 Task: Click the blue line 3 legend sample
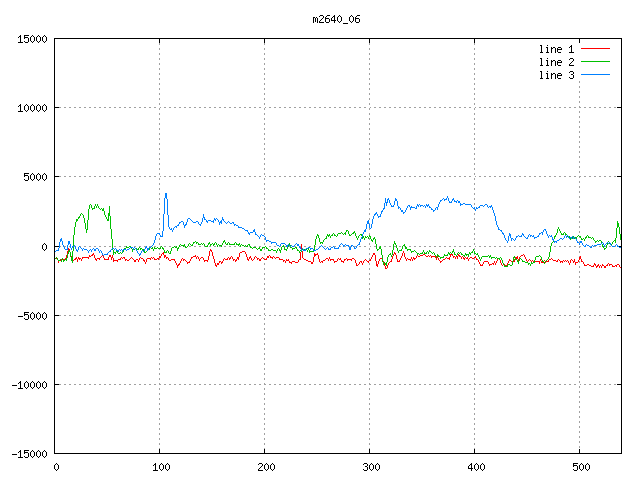click(596, 75)
